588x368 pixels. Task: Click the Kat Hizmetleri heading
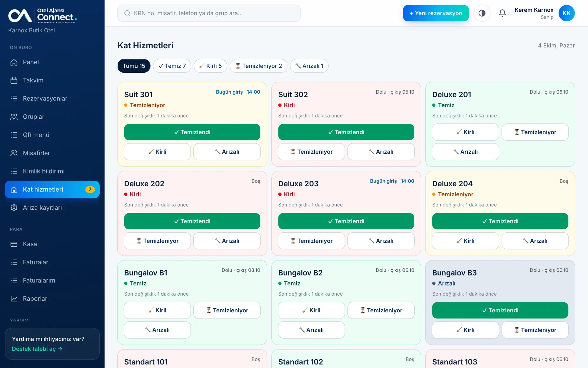[146, 45]
